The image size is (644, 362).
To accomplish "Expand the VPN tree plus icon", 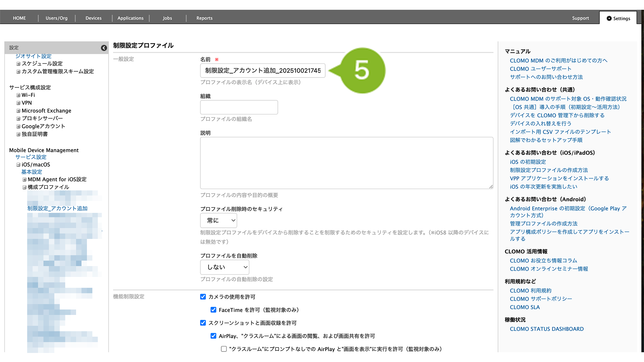I will click(x=18, y=103).
